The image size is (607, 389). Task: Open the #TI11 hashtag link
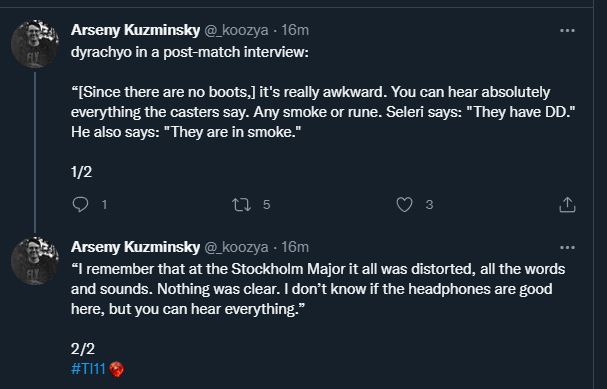coord(88,369)
